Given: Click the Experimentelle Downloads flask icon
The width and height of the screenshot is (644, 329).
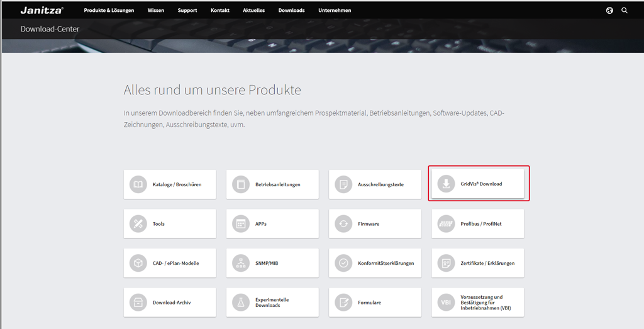Looking at the screenshot, I should (241, 303).
